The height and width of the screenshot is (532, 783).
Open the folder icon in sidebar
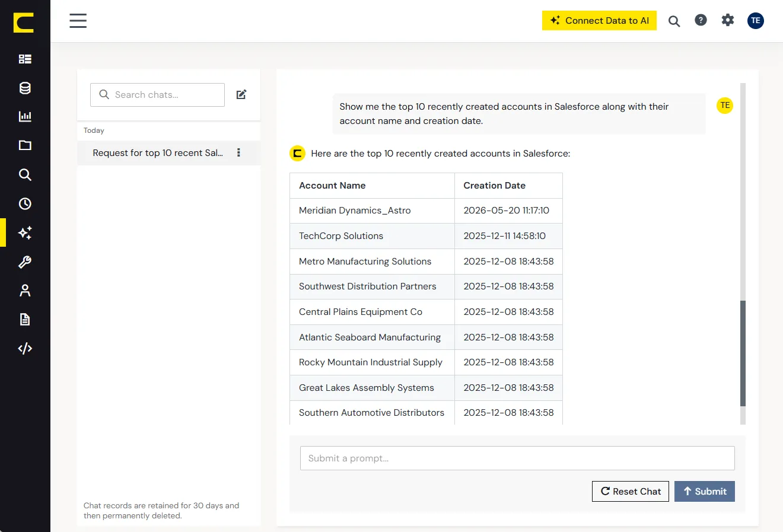click(x=25, y=145)
